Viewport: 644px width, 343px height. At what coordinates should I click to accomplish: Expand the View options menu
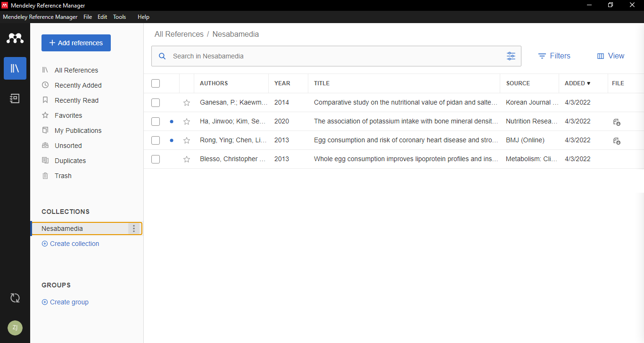[x=611, y=56]
